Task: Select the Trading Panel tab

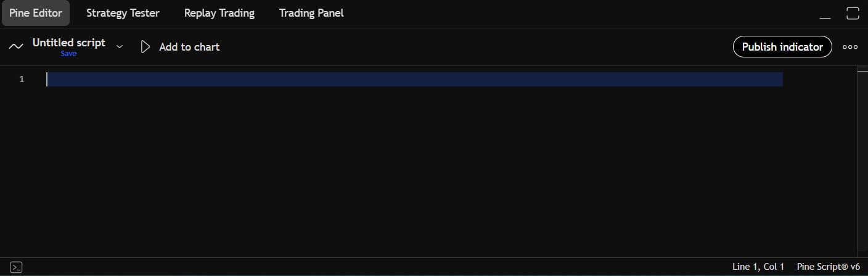Action: 311,13
